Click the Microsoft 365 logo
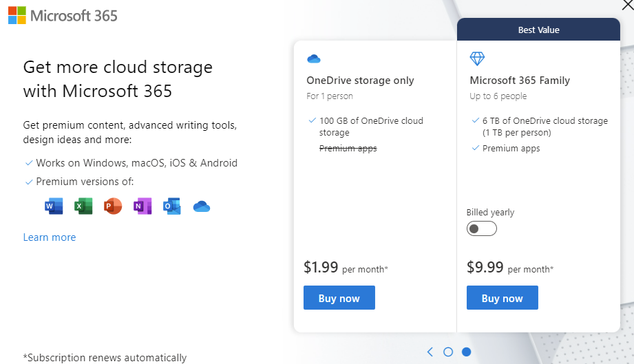 (63, 16)
